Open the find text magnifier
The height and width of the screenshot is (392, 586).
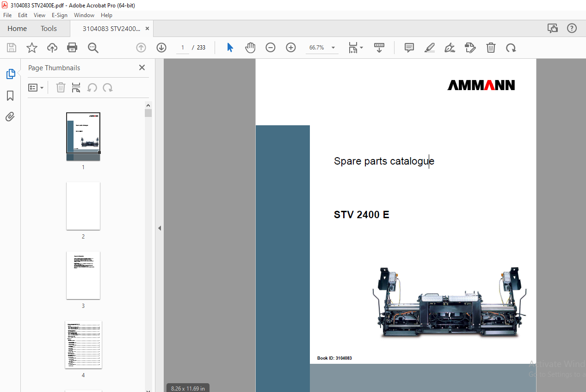(x=93, y=48)
